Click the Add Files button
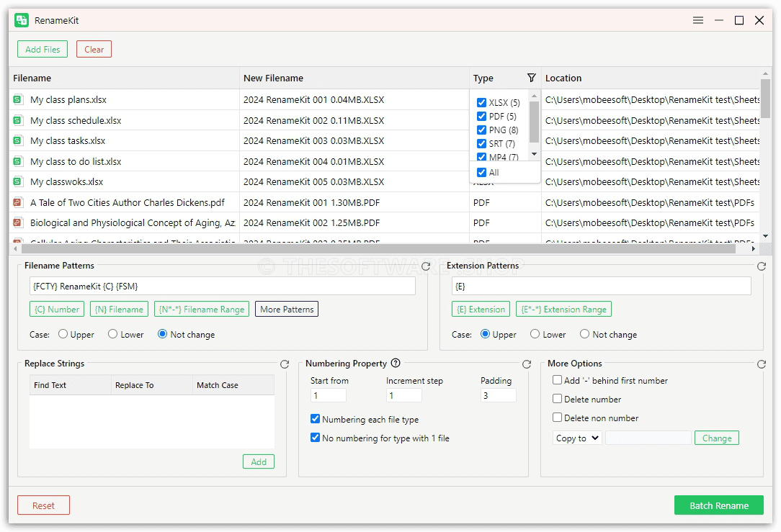The image size is (781, 532). click(x=43, y=49)
